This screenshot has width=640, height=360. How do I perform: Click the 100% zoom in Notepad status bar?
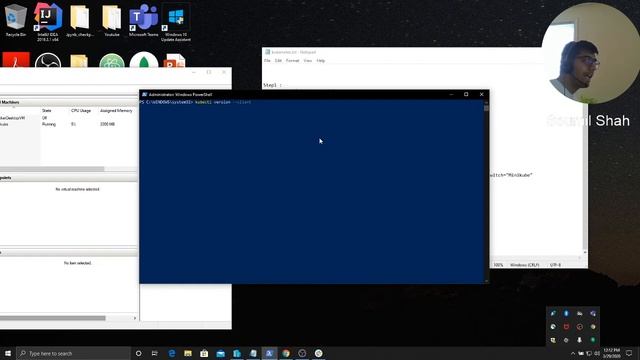498,265
